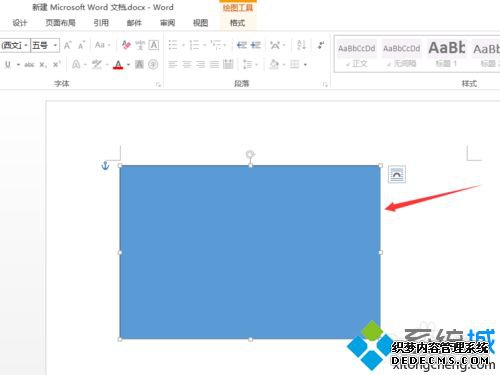The image size is (500, 375).
Task: Open the Font dialog launcher
Action: [x=158, y=84]
